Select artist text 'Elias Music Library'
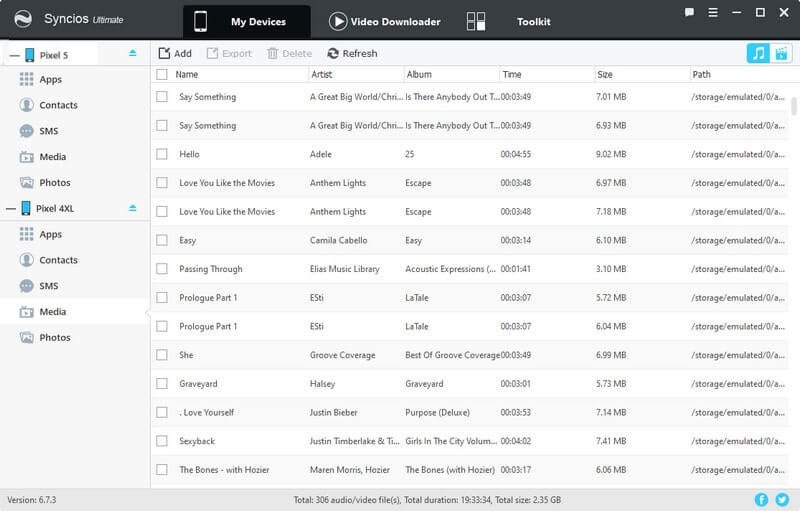Screen dimensions: 800x511 tap(344, 269)
